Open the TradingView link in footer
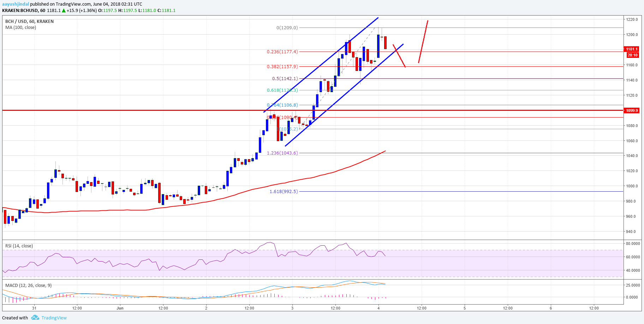Image resolution: width=644 pixels, height=324 pixels. pyautogui.click(x=54, y=318)
